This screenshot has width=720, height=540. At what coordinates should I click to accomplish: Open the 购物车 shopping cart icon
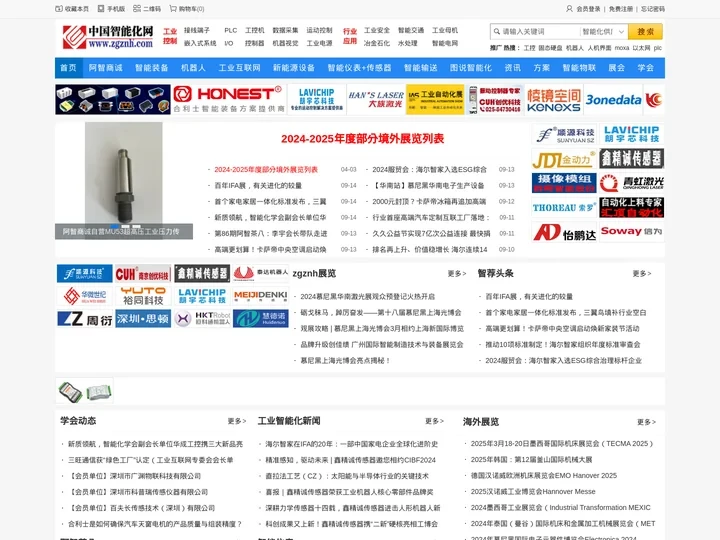(173, 9)
